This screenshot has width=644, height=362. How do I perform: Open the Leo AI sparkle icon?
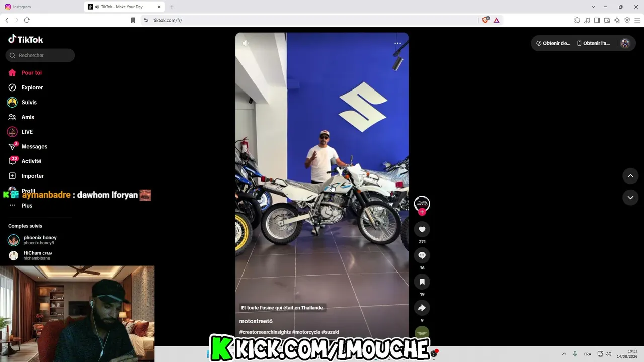tap(617, 20)
